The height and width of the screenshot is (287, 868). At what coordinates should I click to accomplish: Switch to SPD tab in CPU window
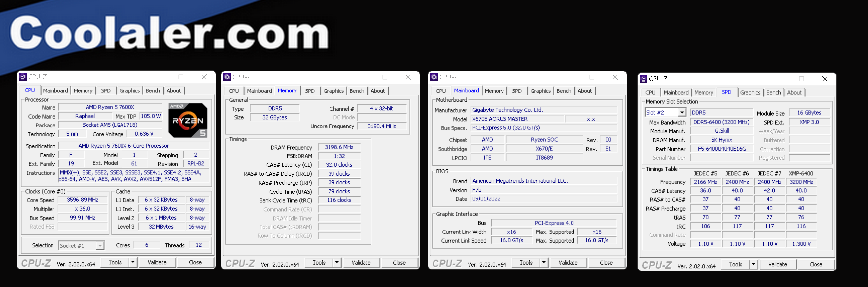(106, 91)
